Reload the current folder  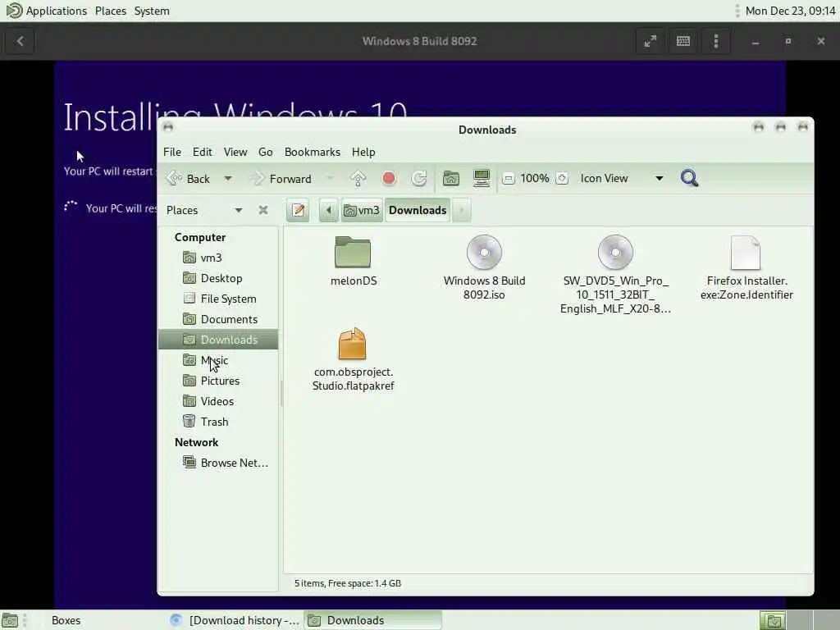(x=419, y=178)
